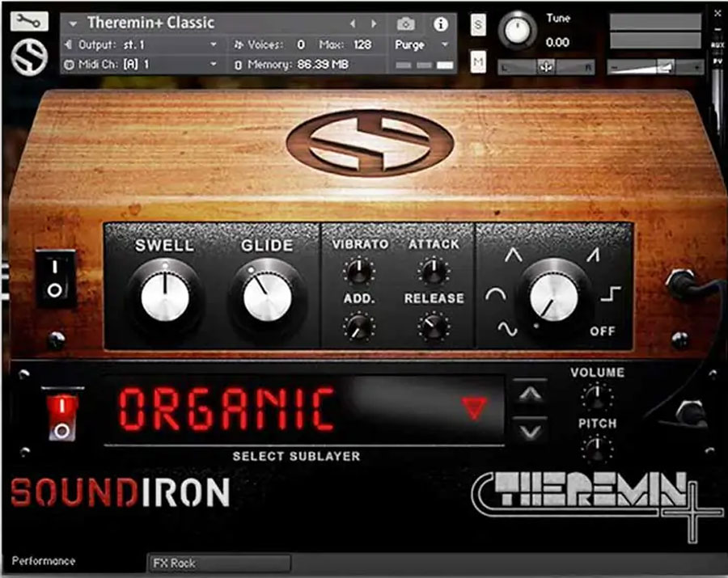The image size is (728, 578).
Task: Click the ORGANIC sublayer display
Action: point(304,410)
